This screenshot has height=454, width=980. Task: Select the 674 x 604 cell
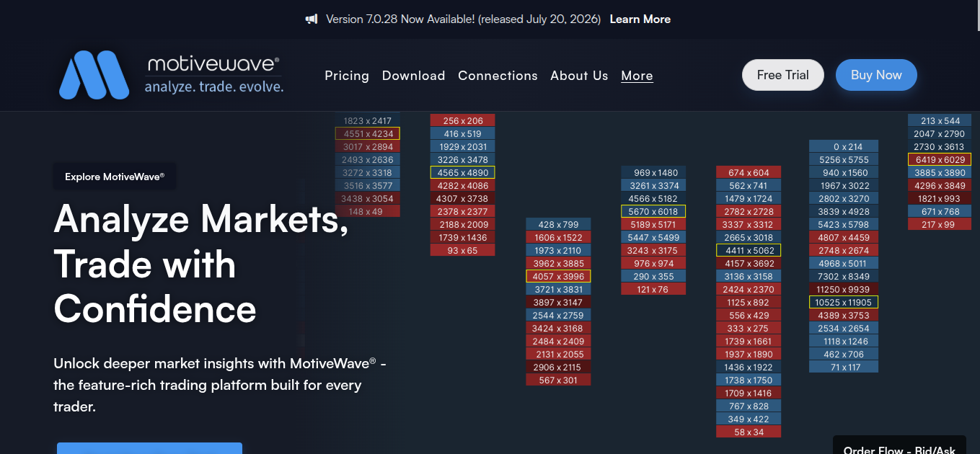tap(749, 172)
